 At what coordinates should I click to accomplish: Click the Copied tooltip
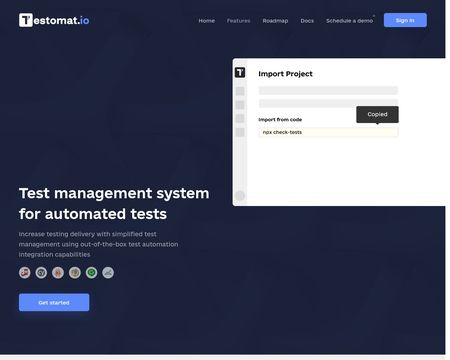(377, 114)
